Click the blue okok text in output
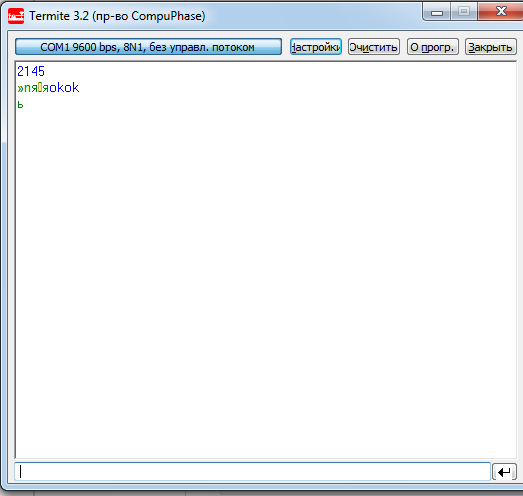Image resolution: width=523 pixels, height=496 pixels. [64, 88]
